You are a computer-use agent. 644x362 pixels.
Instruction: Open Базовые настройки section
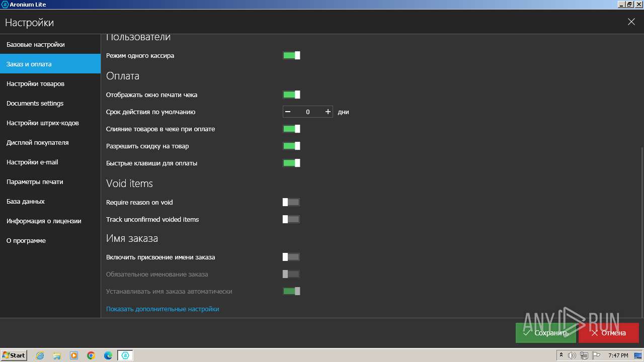pyautogui.click(x=50, y=44)
